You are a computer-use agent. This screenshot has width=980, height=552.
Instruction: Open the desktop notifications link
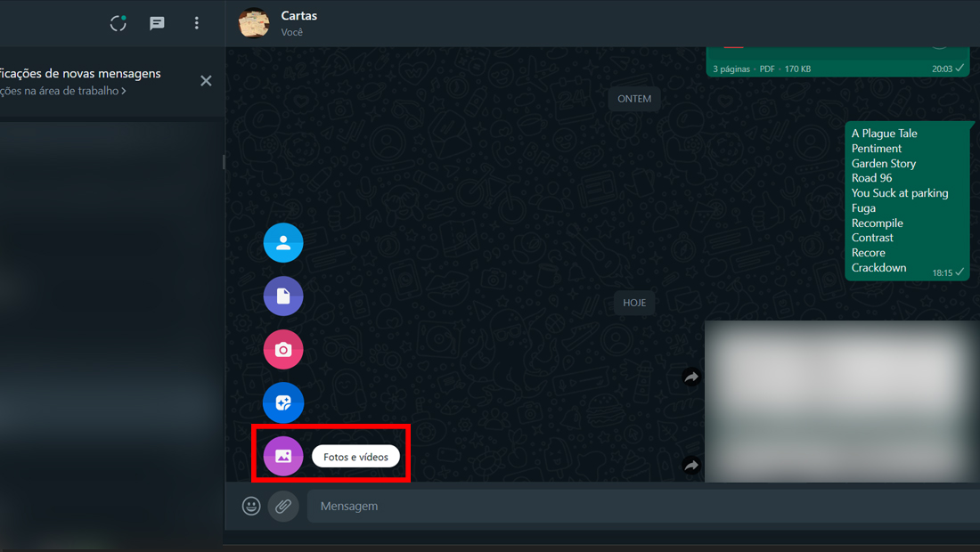(62, 91)
